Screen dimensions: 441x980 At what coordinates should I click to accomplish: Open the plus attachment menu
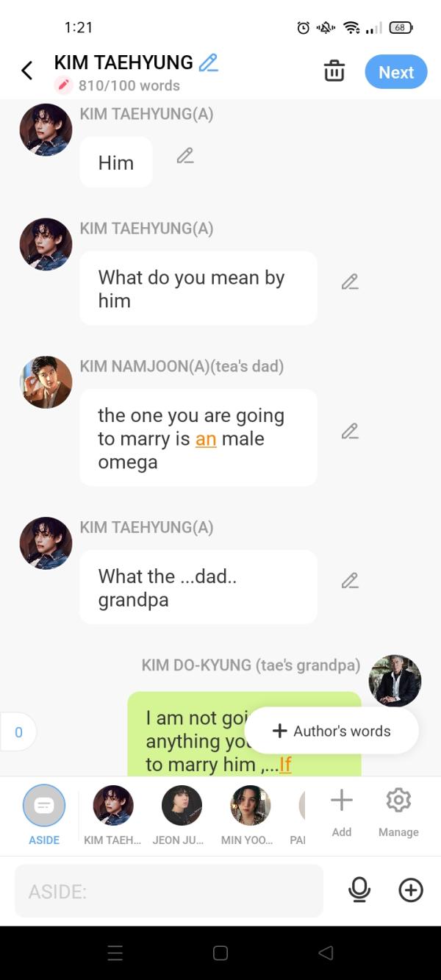click(x=411, y=891)
